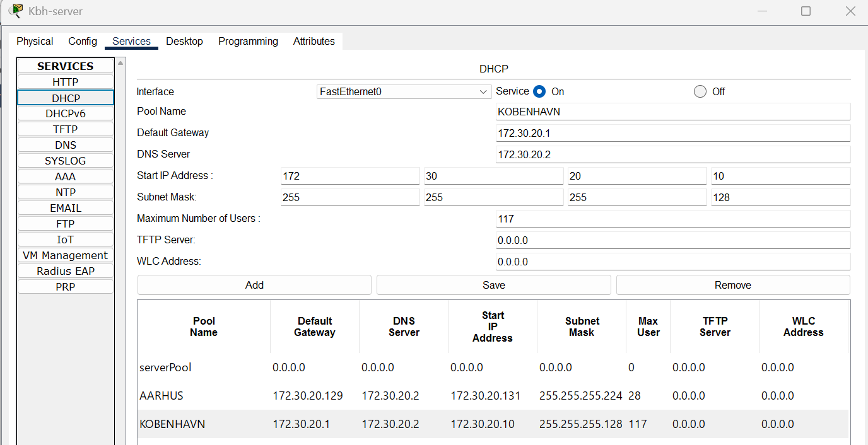This screenshot has width=868, height=445.
Task: Edit the Default Gateway field
Action: click(x=673, y=133)
